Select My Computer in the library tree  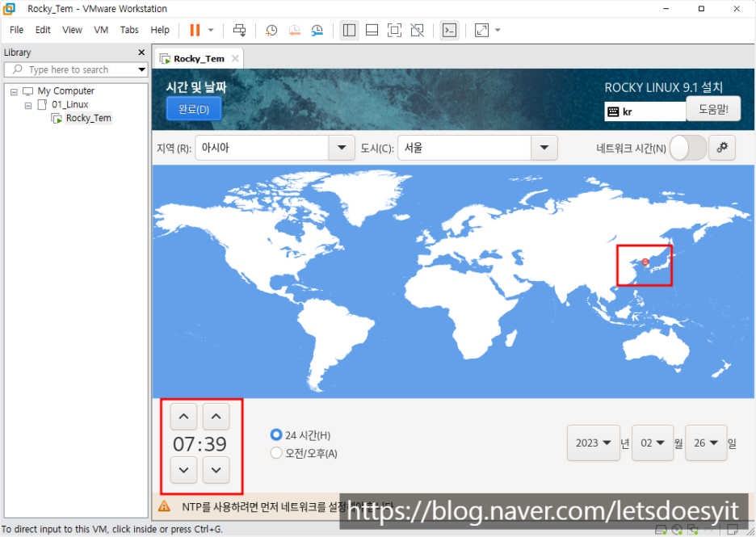click(x=66, y=90)
